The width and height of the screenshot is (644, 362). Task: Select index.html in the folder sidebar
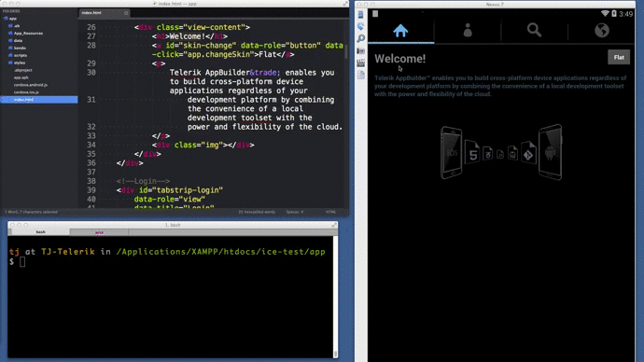39,100
